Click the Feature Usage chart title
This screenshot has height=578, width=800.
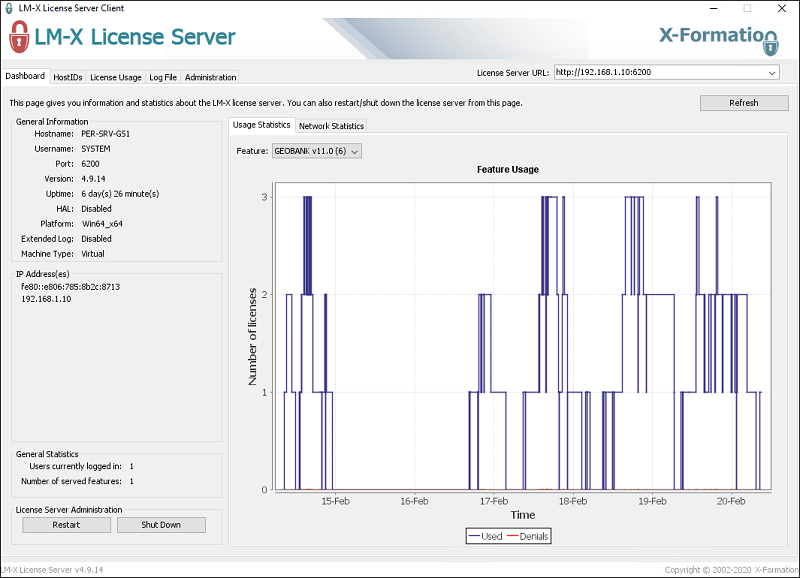coord(510,170)
